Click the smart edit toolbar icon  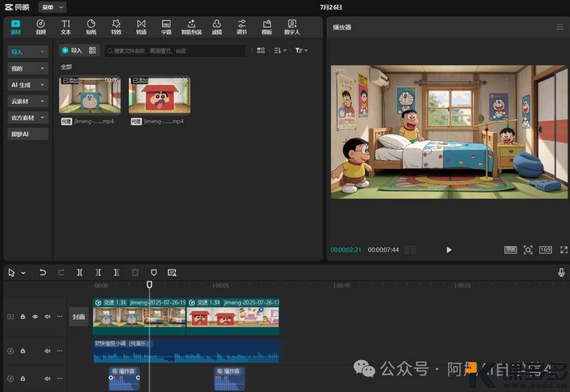point(172,272)
